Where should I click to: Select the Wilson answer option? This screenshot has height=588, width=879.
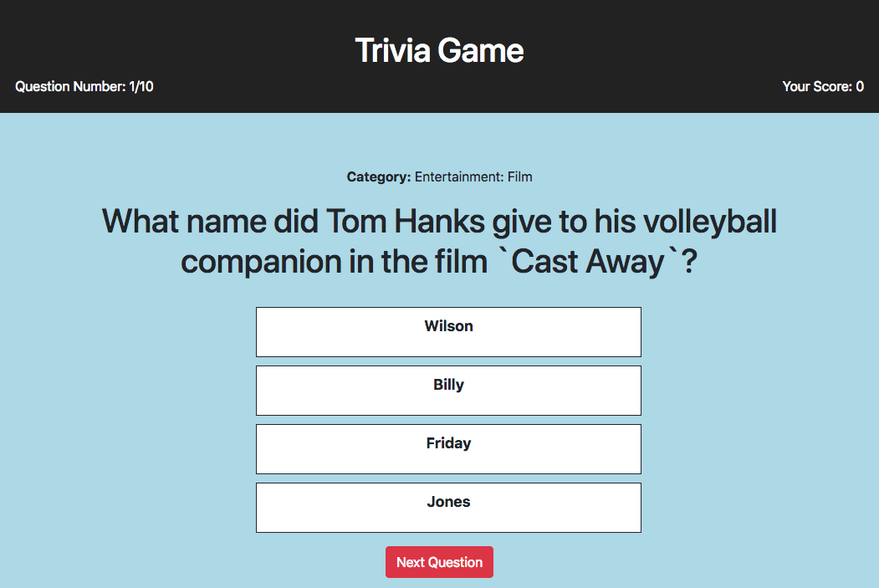448,331
